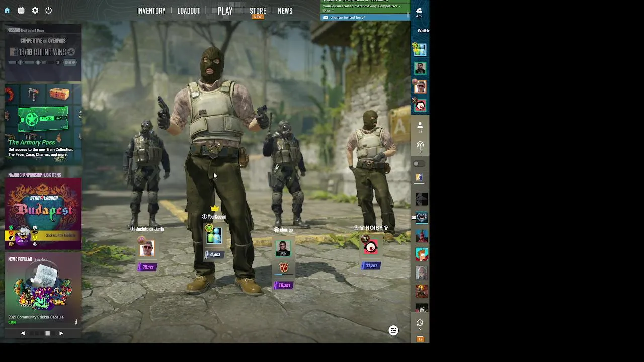Open the orange calendar icon
Image resolution: width=644 pixels, height=362 pixels.
pyautogui.click(x=420, y=339)
